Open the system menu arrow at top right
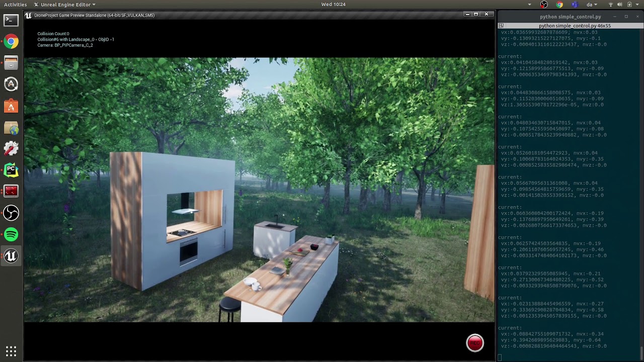The height and width of the screenshot is (362, 644). (x=637, y=5)
